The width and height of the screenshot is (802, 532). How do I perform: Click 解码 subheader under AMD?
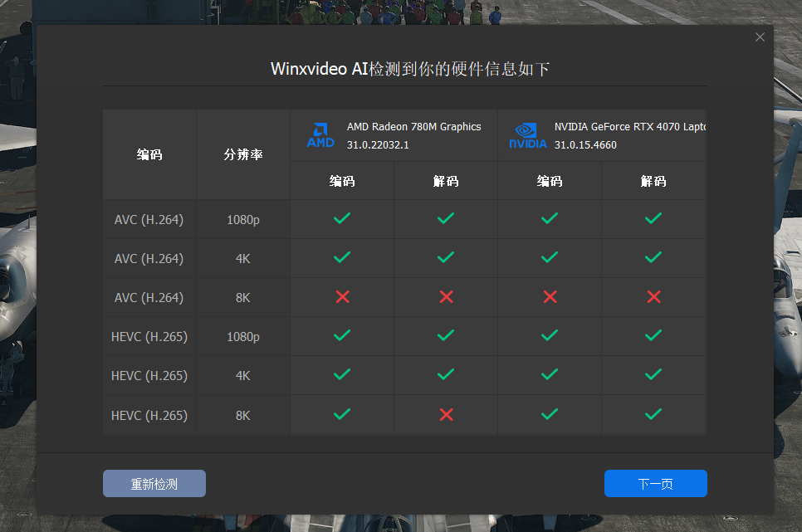(x=446, y=181)
